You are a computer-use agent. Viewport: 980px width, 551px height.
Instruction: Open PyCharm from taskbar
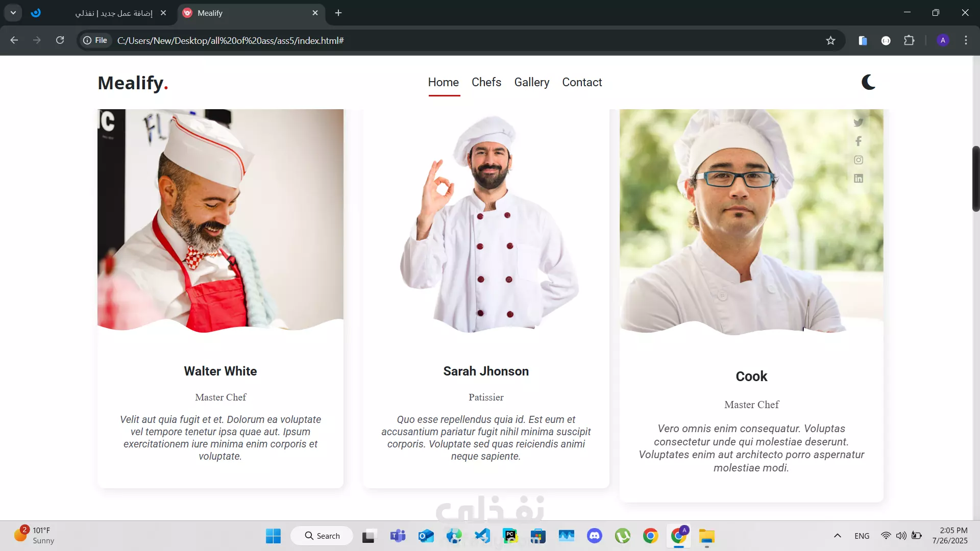(x=510, y=536)
